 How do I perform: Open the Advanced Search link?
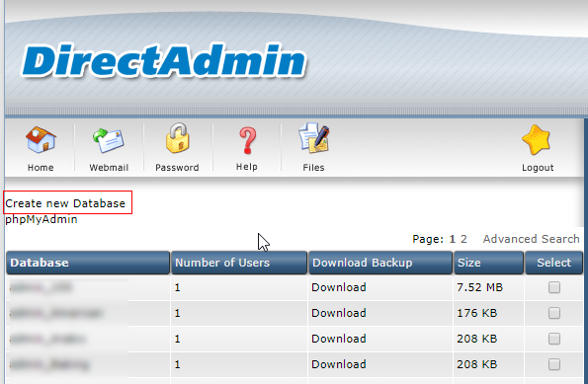(x=531, y=239)
